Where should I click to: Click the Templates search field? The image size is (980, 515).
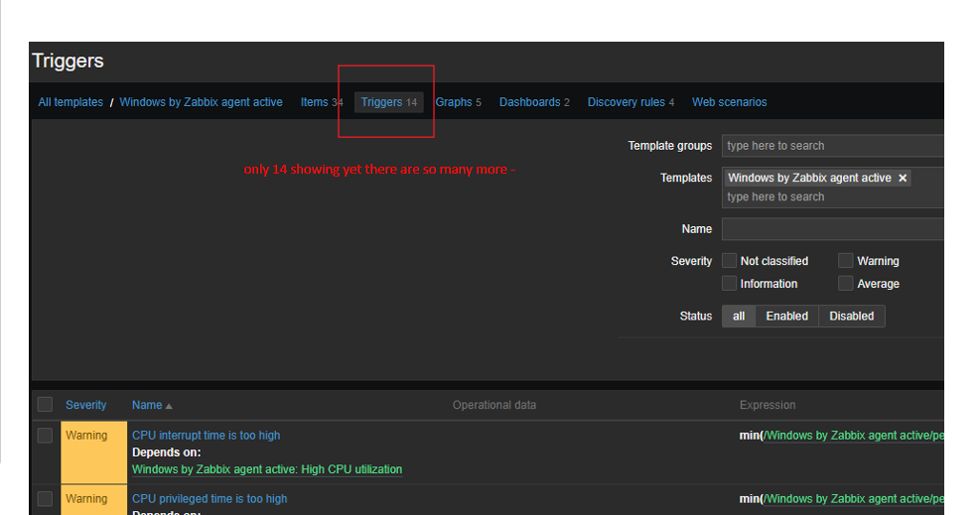coord(832,196)
